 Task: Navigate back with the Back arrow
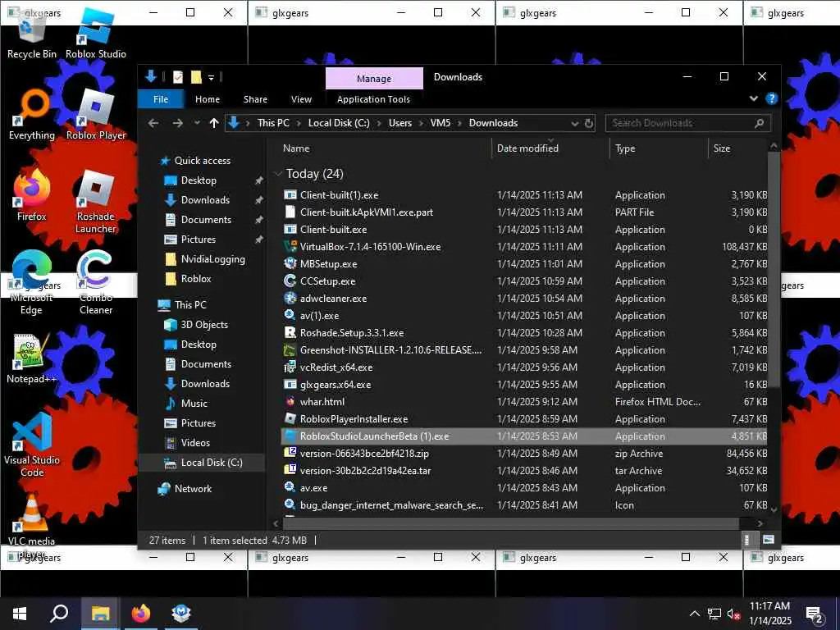(153, 123)
